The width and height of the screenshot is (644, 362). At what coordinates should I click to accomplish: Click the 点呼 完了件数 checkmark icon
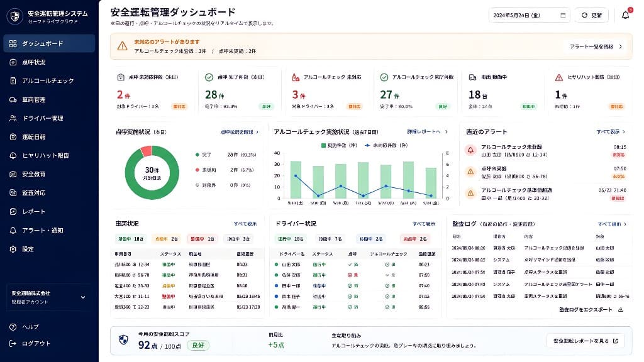[x=209, y=77]
